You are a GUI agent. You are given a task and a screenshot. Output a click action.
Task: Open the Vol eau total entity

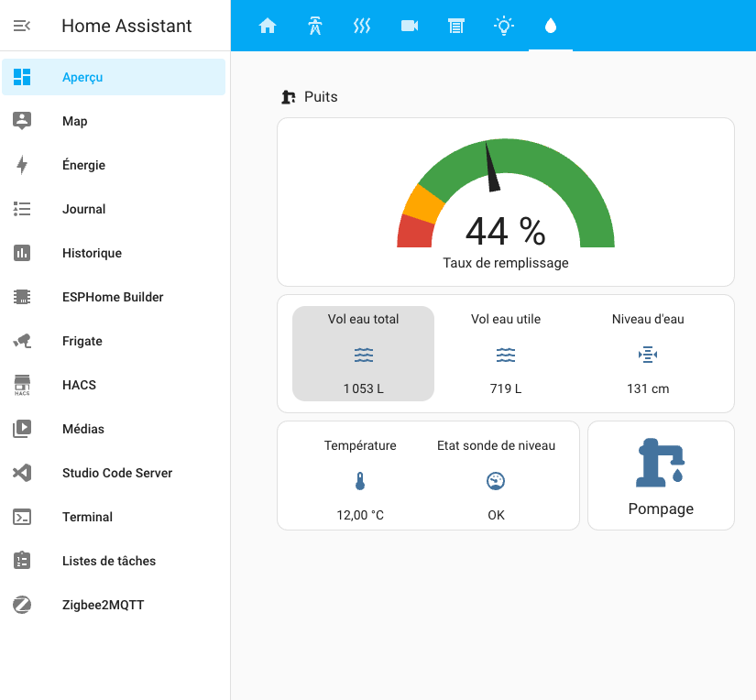tap(364, 354)
